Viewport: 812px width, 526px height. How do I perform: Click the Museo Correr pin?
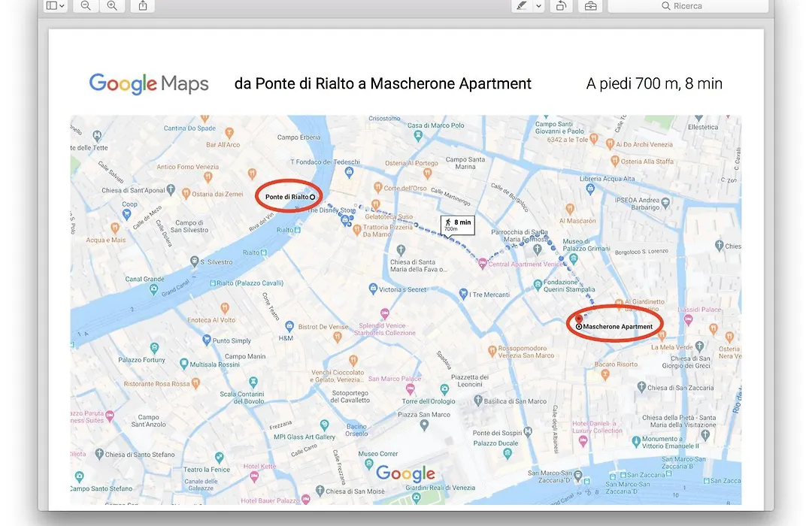point(369,464)
